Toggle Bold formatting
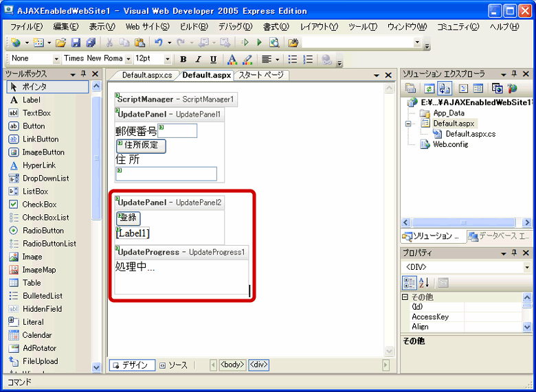The width and height of the screenshot is (536, 392). pos(183,60)
